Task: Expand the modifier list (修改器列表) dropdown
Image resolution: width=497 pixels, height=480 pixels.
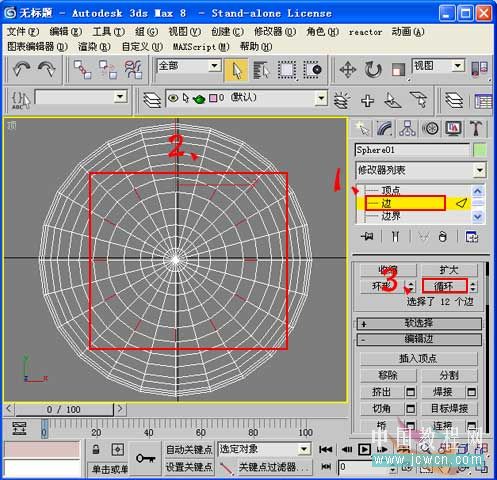Action: click(421, 171)
